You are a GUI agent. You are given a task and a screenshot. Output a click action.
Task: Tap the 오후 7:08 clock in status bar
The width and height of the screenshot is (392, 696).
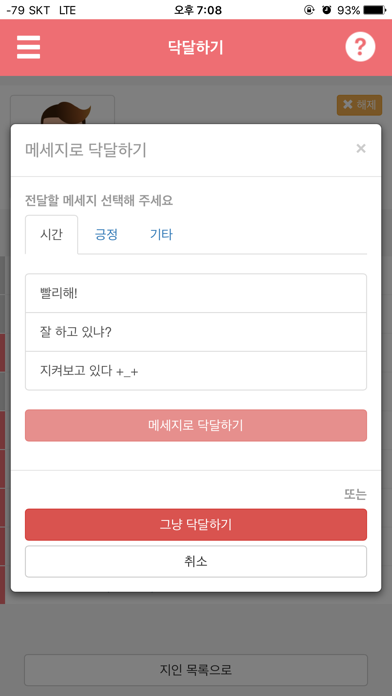198,10
